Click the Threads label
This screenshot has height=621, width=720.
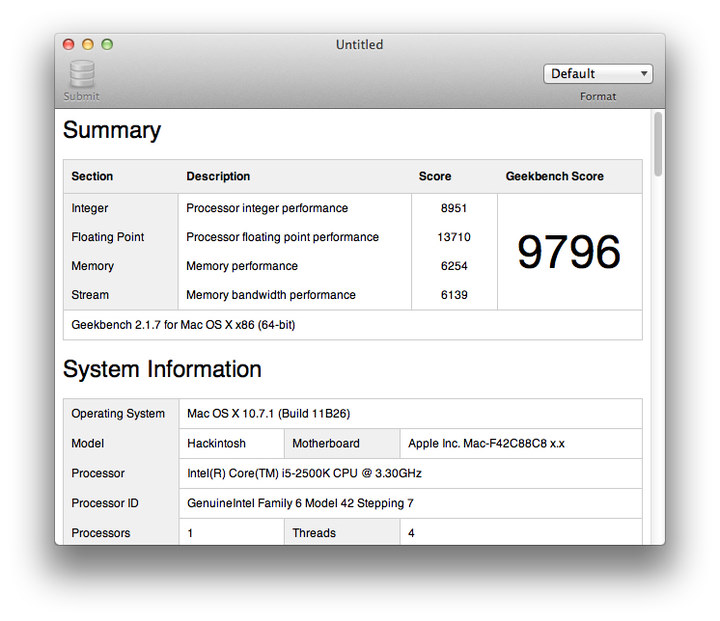314,533
